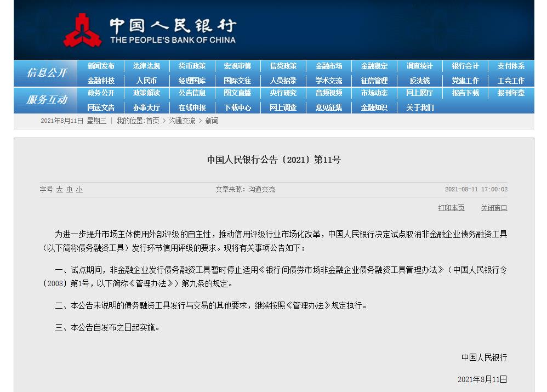The height and width of the screenshot is (392, 547).
Task: Open 工会工作 menu item
Action: click(x=511, y=81)
